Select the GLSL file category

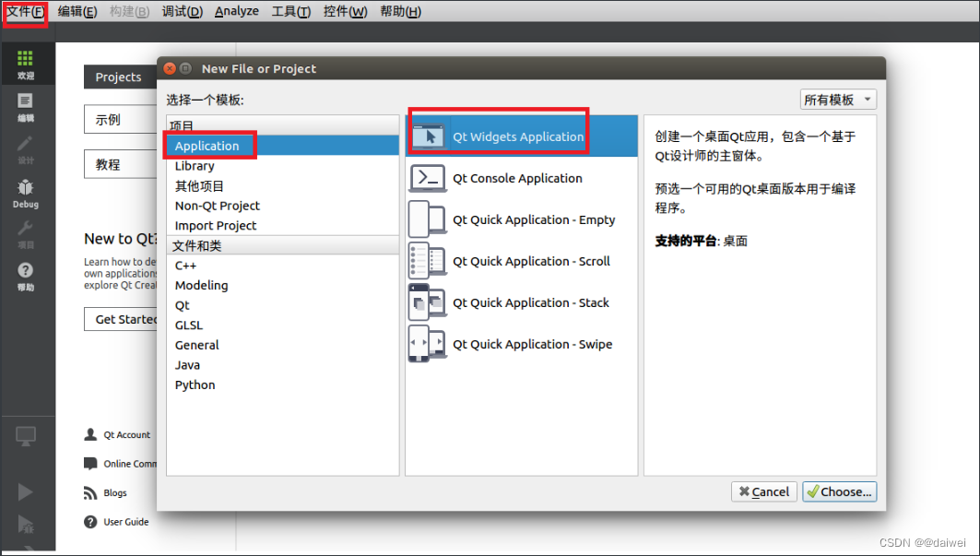pos(282,325)
